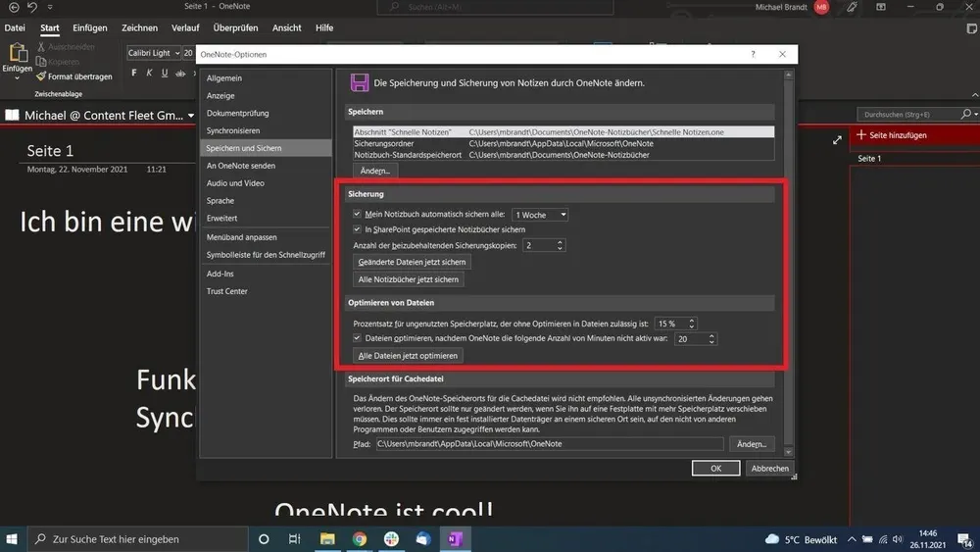
Task: Click Ändern button next to Pfad
Action: [x=752, y=444]
